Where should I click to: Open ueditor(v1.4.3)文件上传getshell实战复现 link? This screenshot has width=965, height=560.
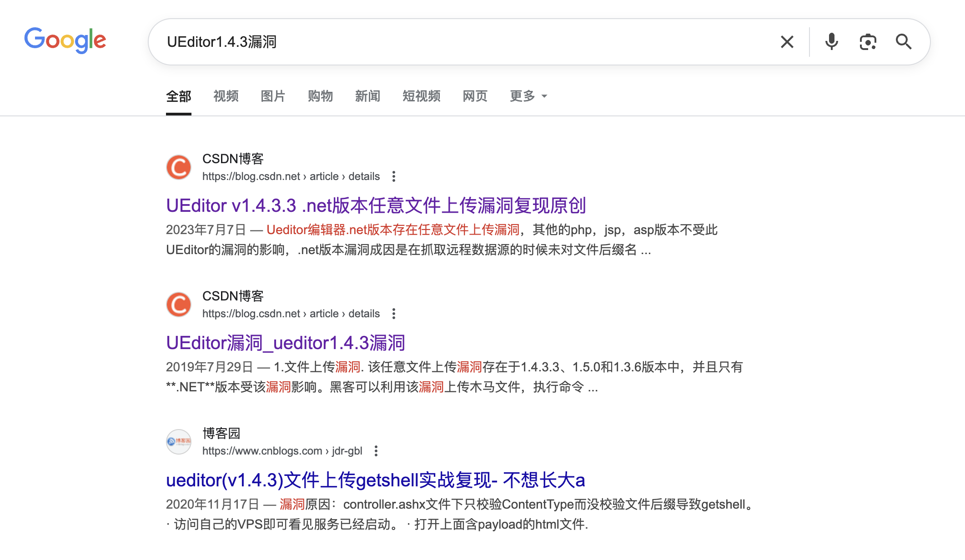coord(376,480)
